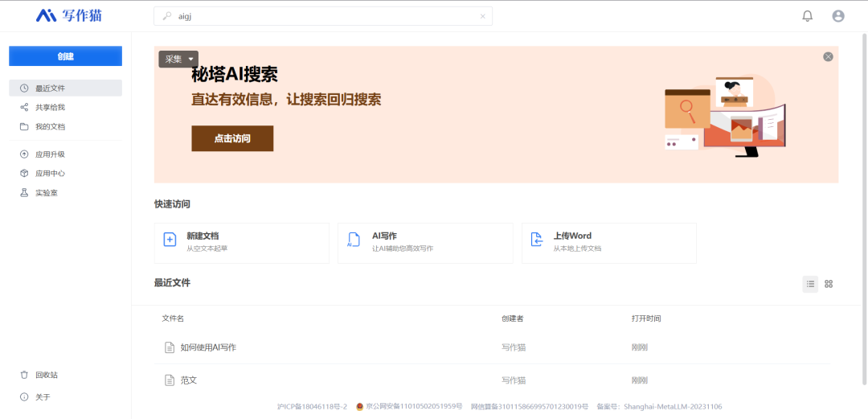This screenshot has width=868, height=419.
Task: Clear the search box with the X icon
Action: [483, 16]
